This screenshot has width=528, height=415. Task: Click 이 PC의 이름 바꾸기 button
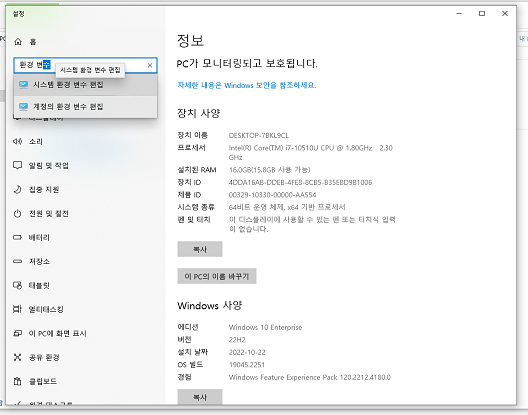pos(217,276)
